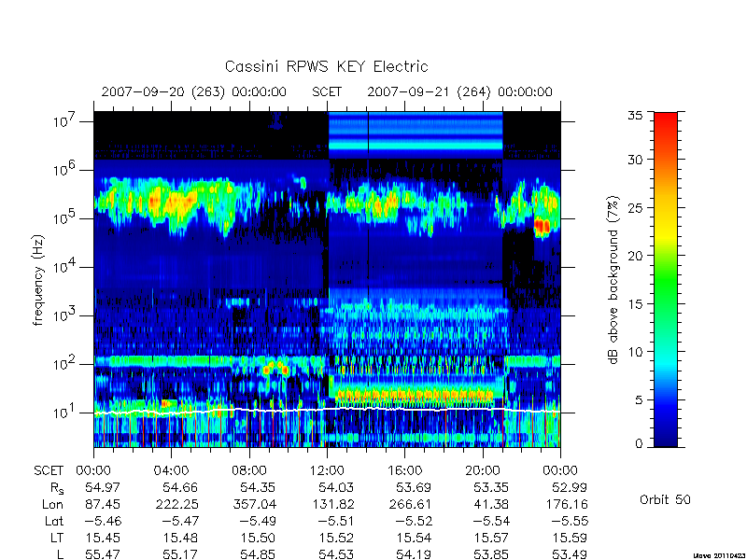
Task: Click the Lon value 131.82
Action: click(x=331, y=504)
